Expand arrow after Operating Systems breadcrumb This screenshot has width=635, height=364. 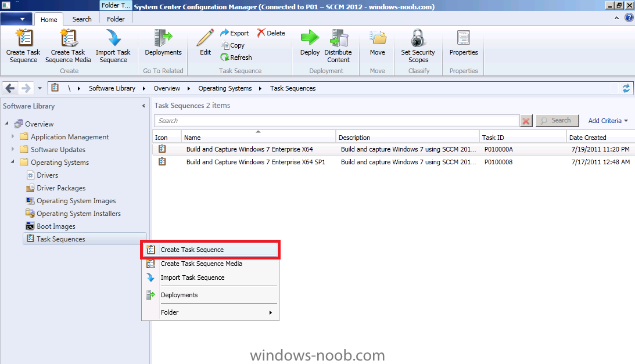coord(260,88)
